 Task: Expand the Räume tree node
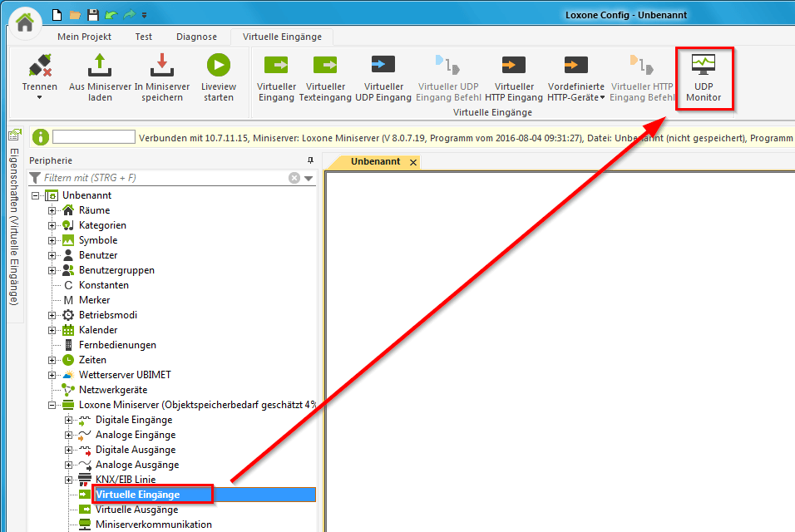(52, 209)
